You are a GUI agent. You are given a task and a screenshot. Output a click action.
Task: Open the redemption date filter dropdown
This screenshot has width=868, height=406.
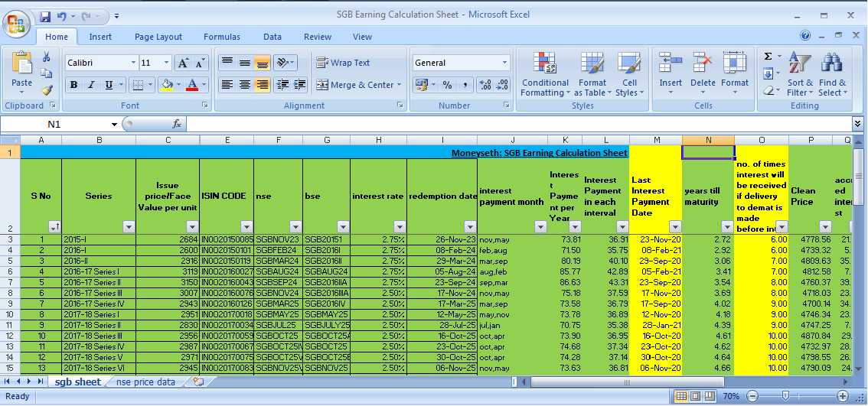click(470, 226)
